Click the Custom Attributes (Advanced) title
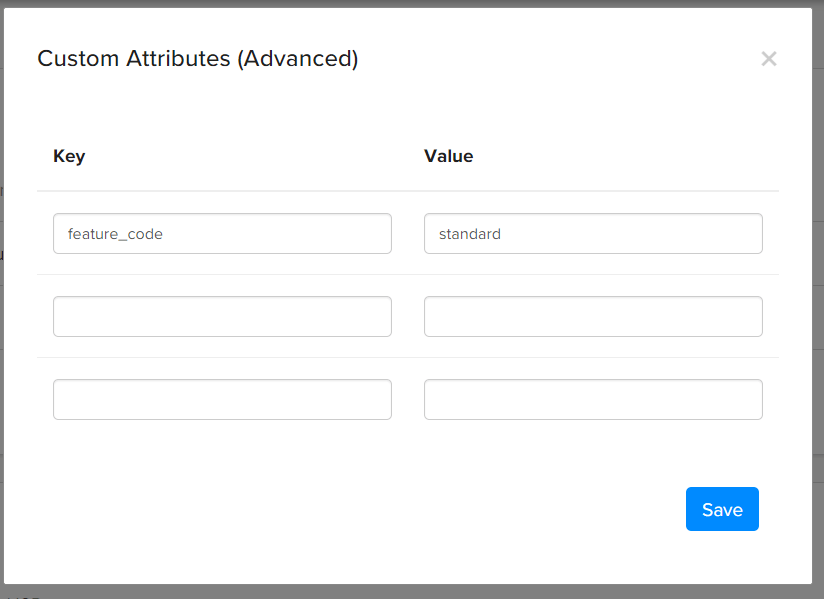The width and height of the screenshot is (824, 599). coord(197,58)
